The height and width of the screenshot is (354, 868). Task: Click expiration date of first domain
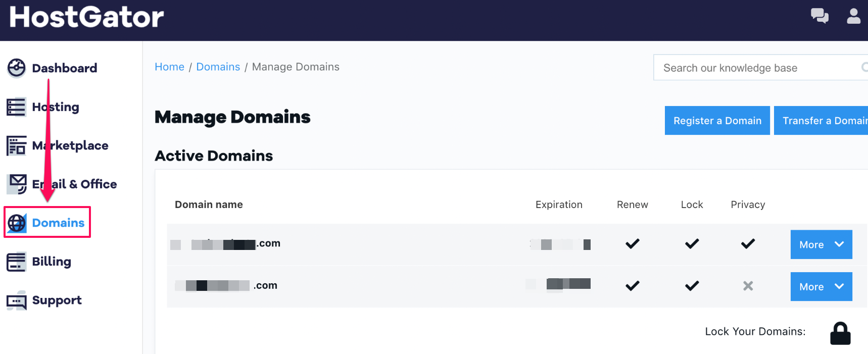coord(560,244)
